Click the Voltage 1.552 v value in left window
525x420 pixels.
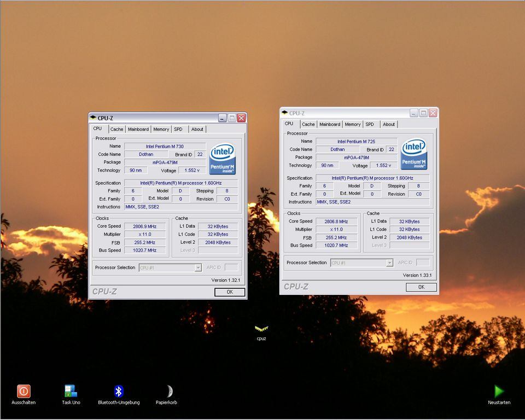coord(192,171)
